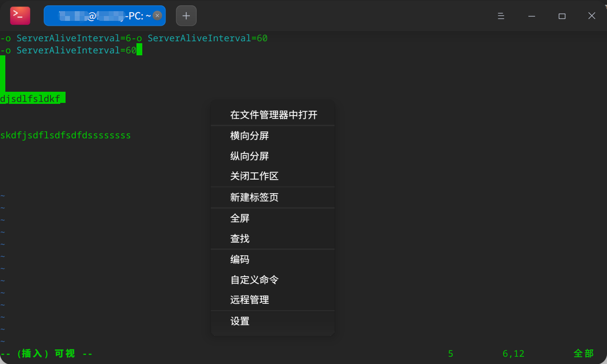Click the red terminal app icon
This screenshot has height=364, width=607.
point(20,16)
